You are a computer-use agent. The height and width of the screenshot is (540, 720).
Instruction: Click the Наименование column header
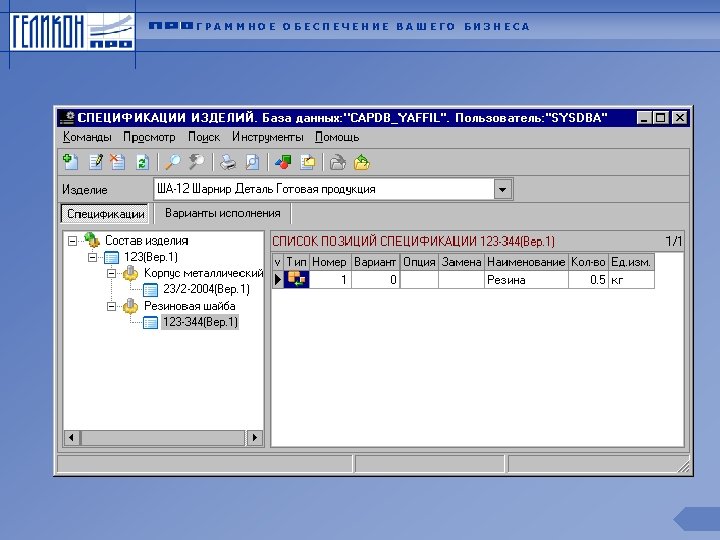coord(526,262)
